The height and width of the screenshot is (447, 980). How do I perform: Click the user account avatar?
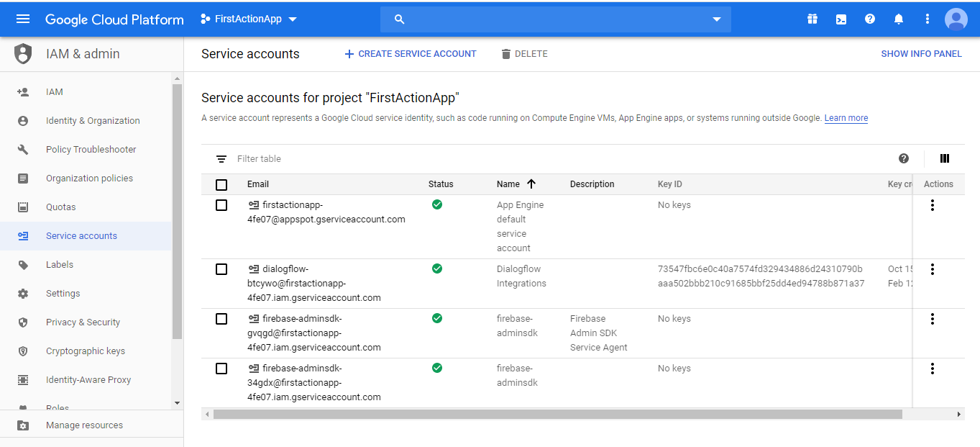point(956,19)
